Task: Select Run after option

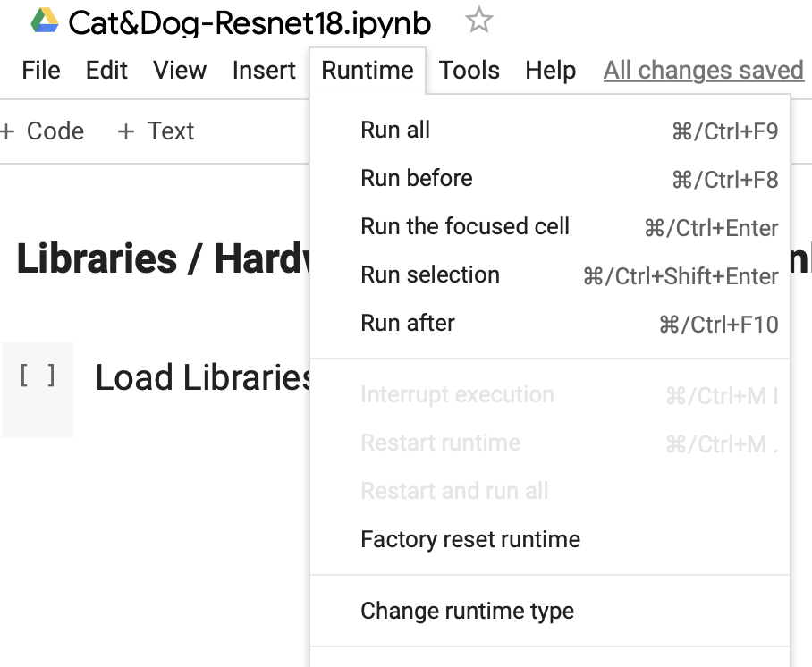Action: 408,323
